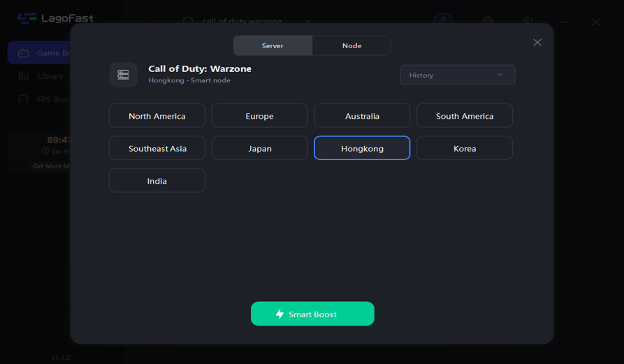Viewport: 624px width, 364px height.
Task: Click the Game Boost controller icon in sidebar
Action: [x=23, y=53]
